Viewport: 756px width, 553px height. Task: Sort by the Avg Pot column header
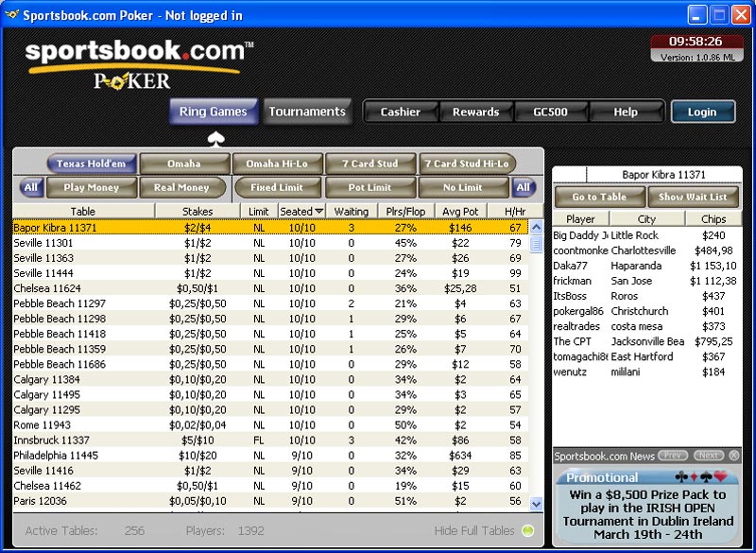(x=460, y=211)
